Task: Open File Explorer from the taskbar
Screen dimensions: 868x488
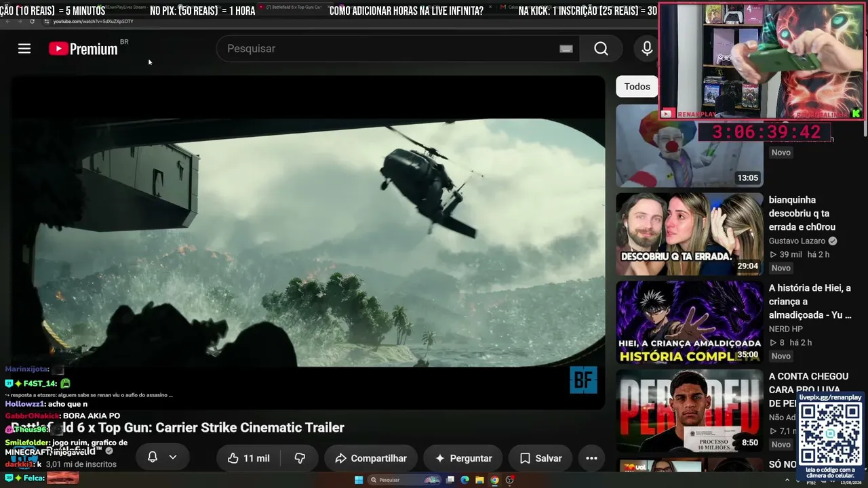Action: pyautogui.click(x=479, y=480)
